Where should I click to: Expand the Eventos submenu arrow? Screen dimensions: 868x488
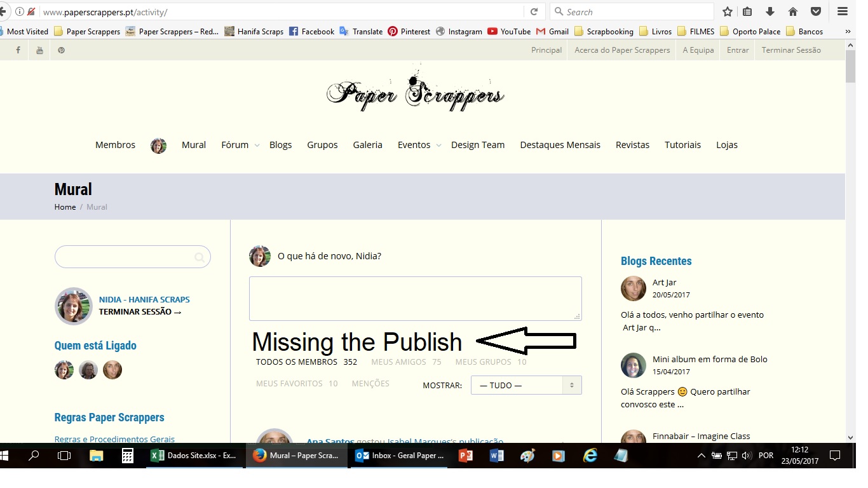tap(438, 146)
